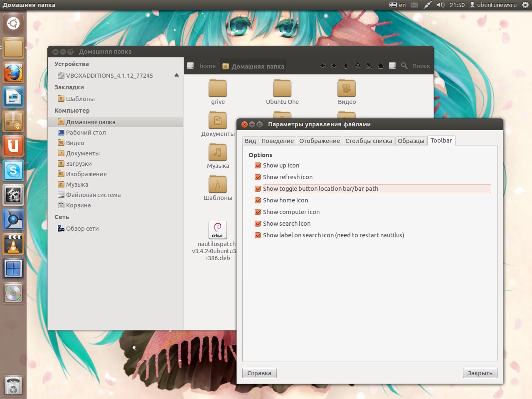Switch to the Поведение tab

click(277, 141)
